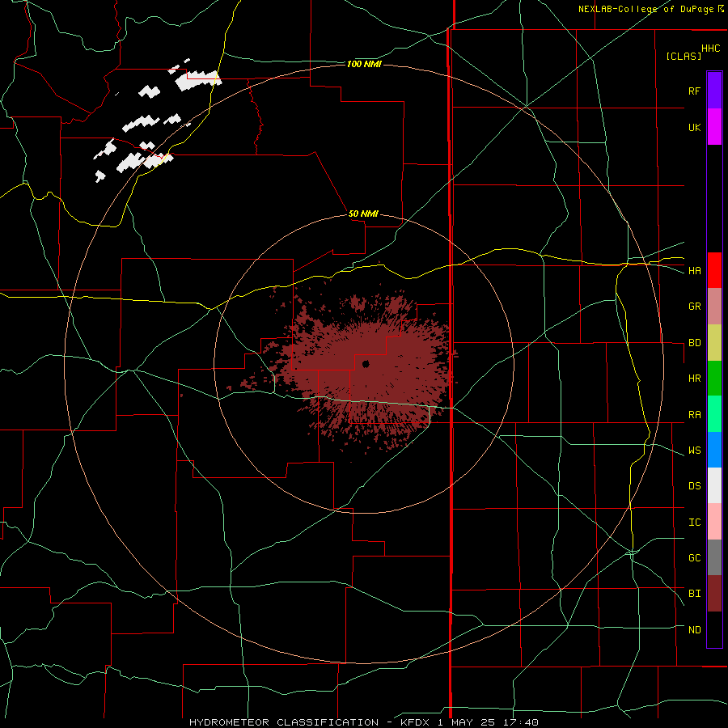Click the WS legend label
Viewport: 728px width, 728px height.
[694, 451]
